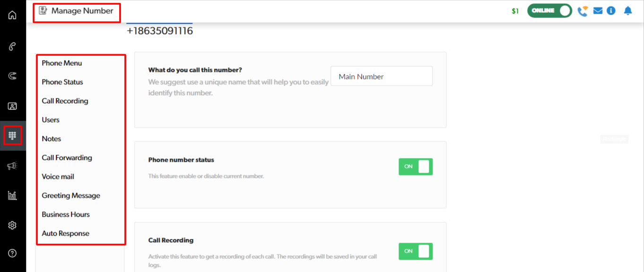Click the magnet icon in sidebar
The width and height of the screenshot is (644, 272).
(x=12, y=76)
